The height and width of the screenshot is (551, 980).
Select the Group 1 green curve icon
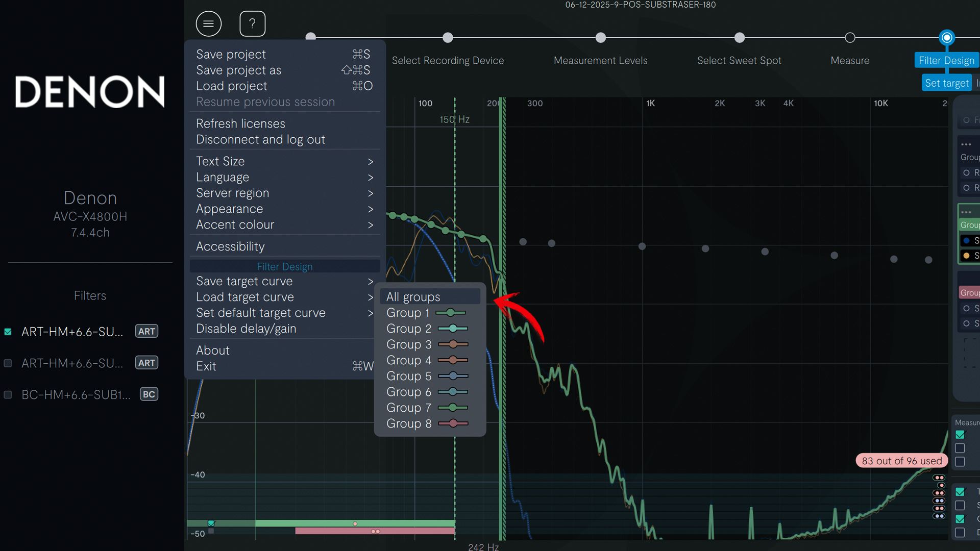(451, 313)
